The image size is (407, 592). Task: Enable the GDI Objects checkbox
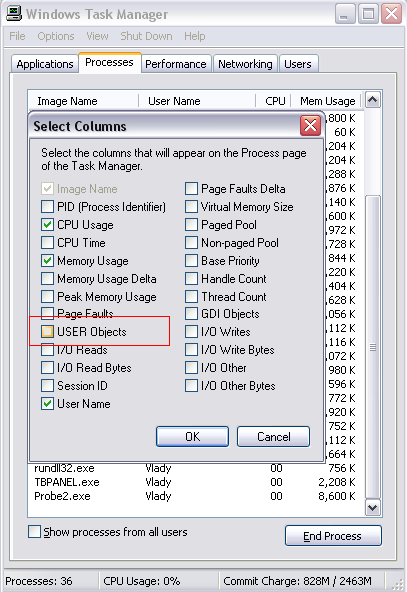click(x=191, y=314)
